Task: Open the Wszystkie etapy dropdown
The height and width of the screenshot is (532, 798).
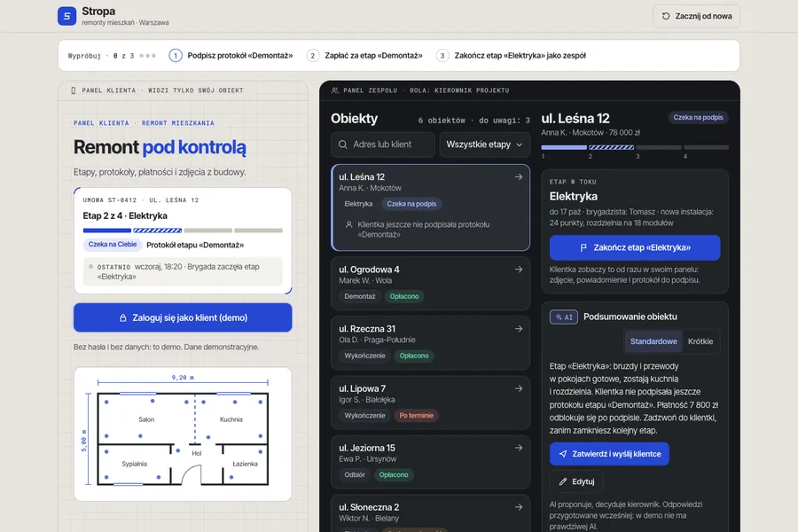Action: [484, 145]
